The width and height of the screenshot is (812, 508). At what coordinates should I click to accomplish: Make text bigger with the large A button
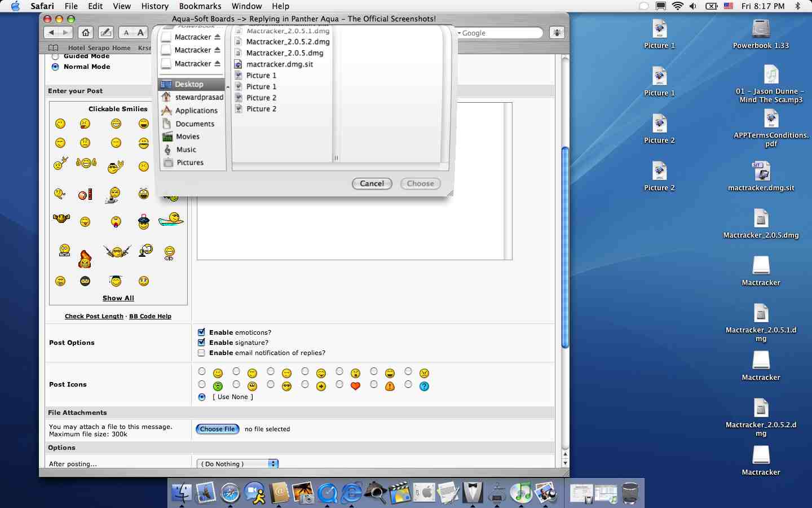click(140, 33)
